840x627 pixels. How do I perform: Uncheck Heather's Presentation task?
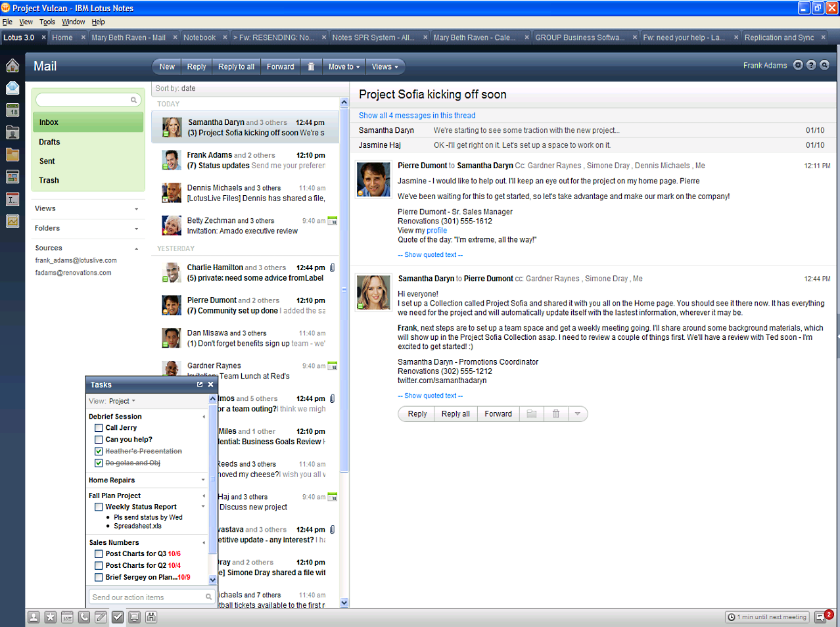point(99,452)
